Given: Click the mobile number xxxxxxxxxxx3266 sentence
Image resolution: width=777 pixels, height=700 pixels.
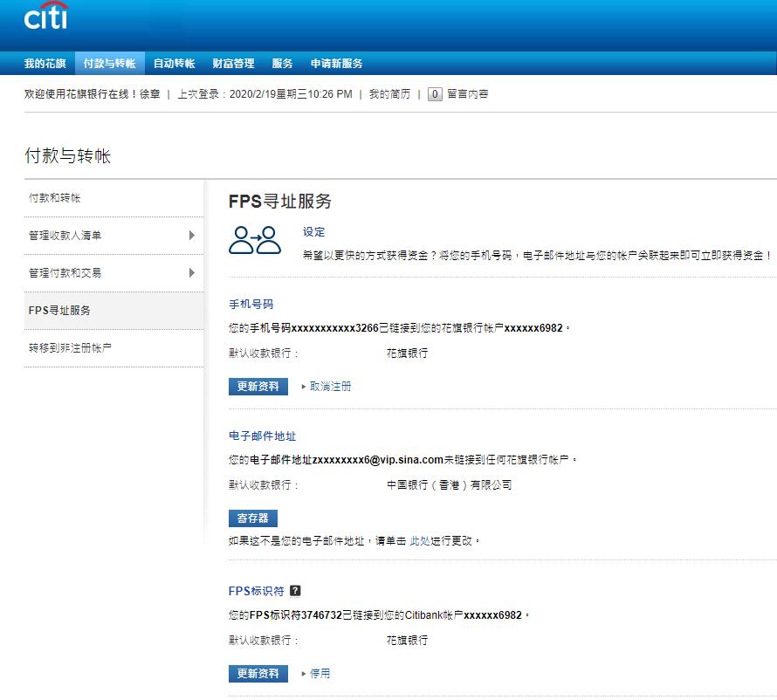Looking at the screenshot, I should pyautogui.click(x=399, y=328).
